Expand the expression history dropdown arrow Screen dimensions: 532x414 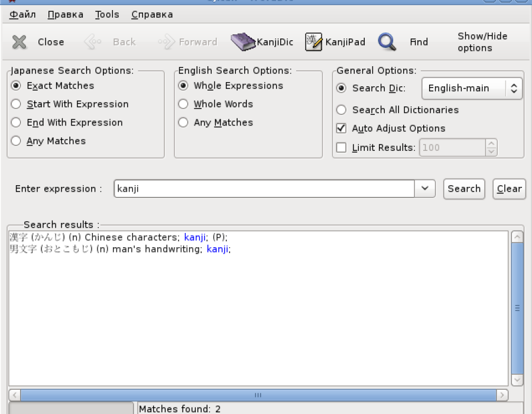425,188
